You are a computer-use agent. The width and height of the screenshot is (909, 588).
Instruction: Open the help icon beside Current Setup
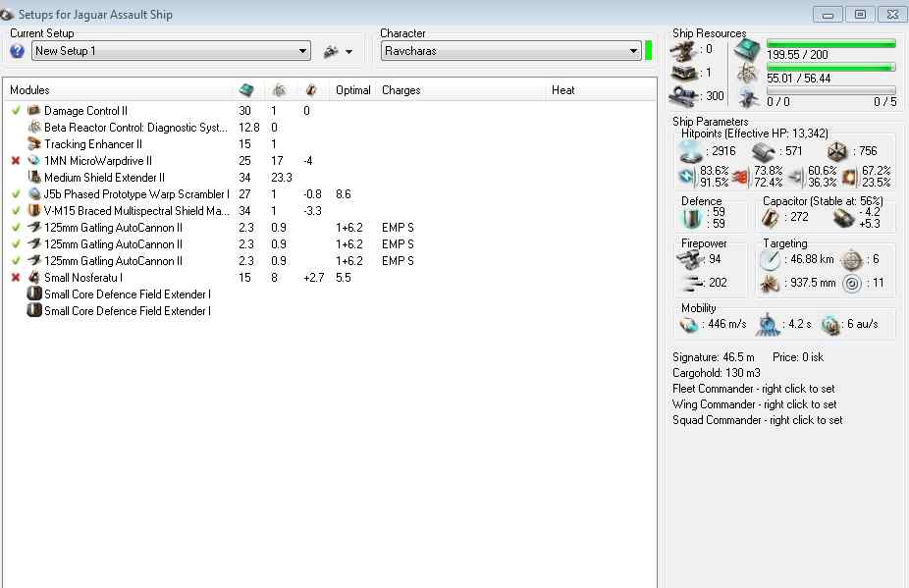pyautogui.click(x=17, y=51)
